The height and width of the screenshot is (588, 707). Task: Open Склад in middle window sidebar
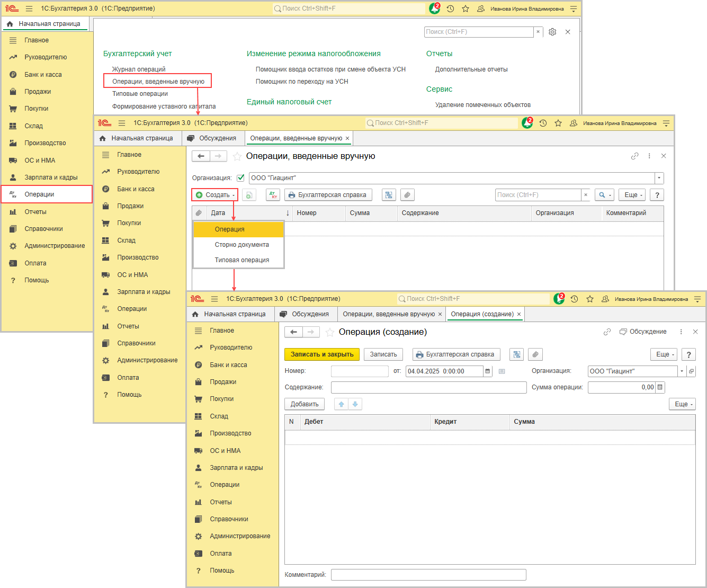click(x=126, y=240)
